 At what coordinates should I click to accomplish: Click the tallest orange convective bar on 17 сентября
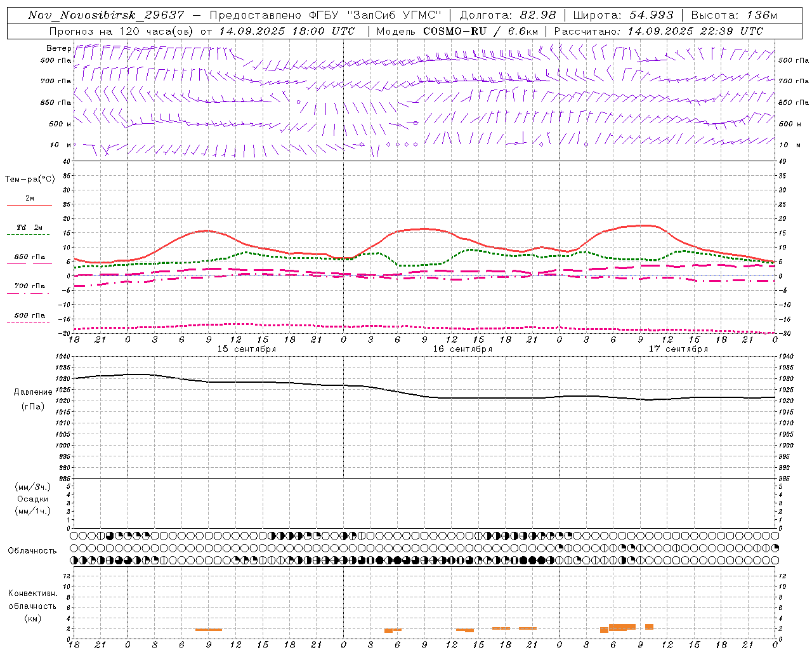click(x=622, y=627)
